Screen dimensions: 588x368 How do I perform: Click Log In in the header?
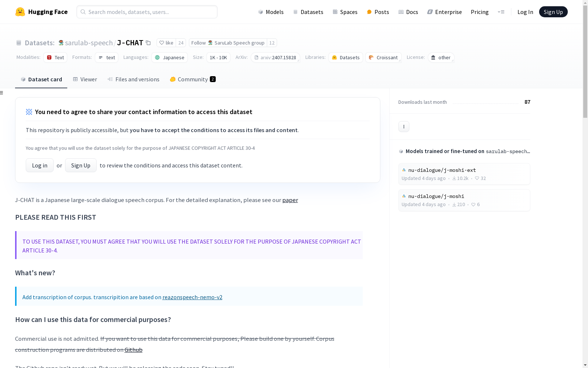pos(525,12)
